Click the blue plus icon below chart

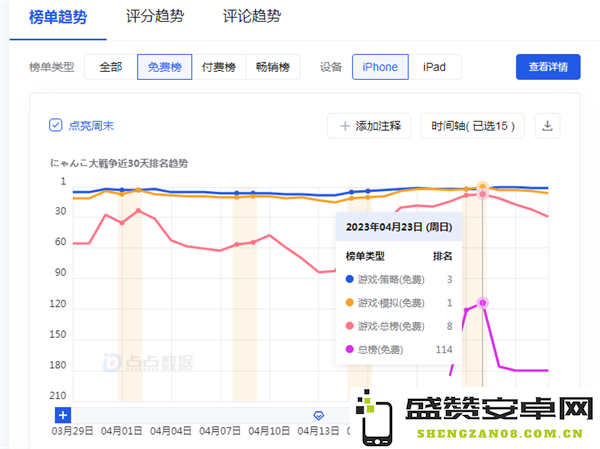[x=63, y=415]
